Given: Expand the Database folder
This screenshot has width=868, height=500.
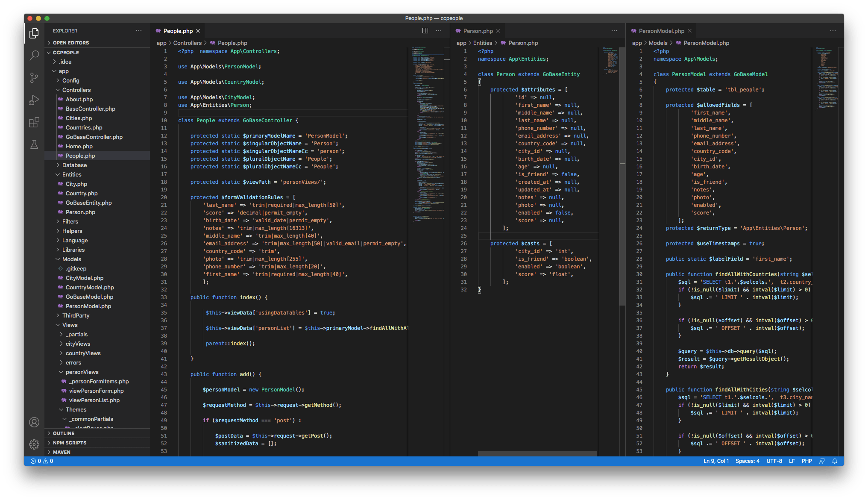Looking at the screenshot, I should coord(74,165).
